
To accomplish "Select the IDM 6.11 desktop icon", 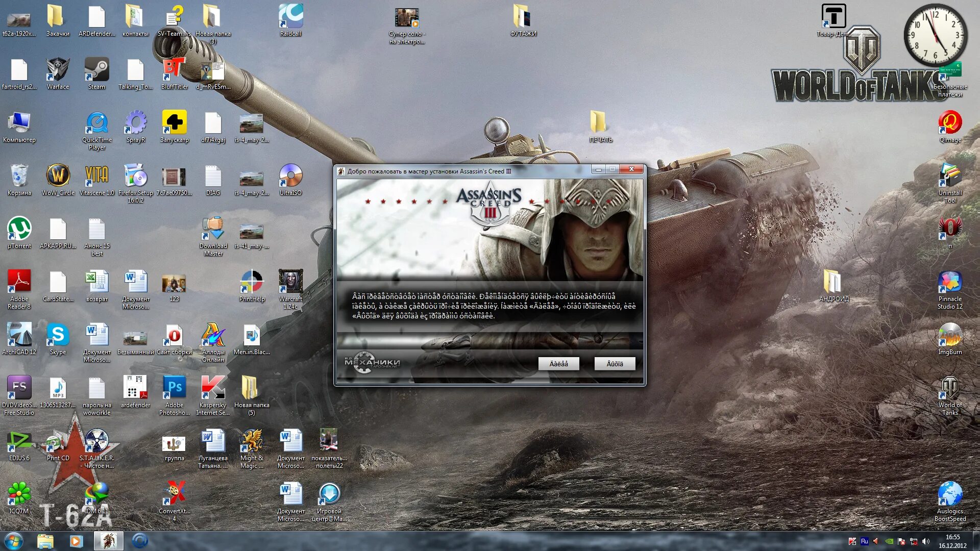I will pyautogui.click(x=96, y=498).
